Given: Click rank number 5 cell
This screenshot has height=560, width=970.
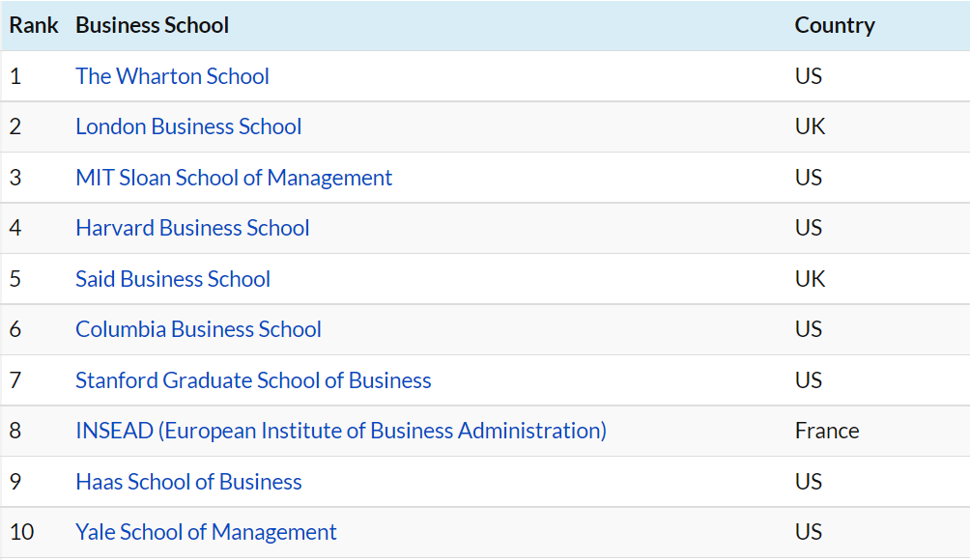Looking at the screenshot, I should pyautogui.click(x=15, y=279).
